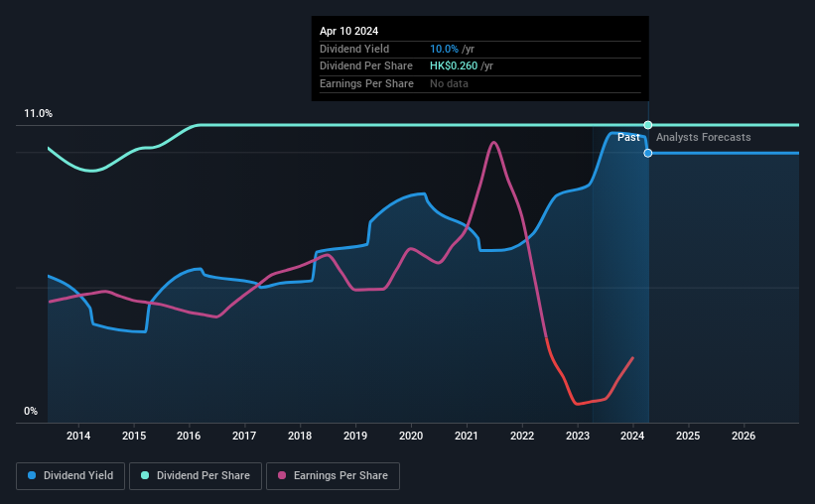Select the blue dividend yield data point

pyautogui.click(x=648, y=153)
